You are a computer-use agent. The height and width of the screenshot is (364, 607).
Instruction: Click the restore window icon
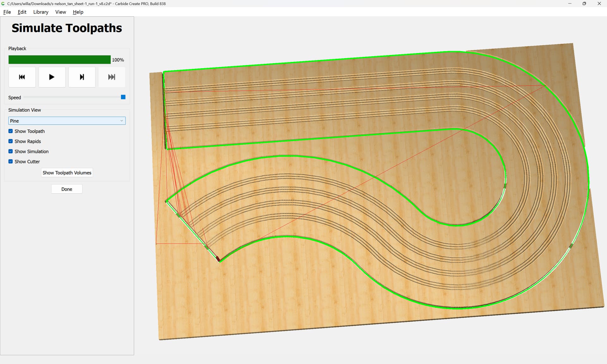tap(584, 3)
